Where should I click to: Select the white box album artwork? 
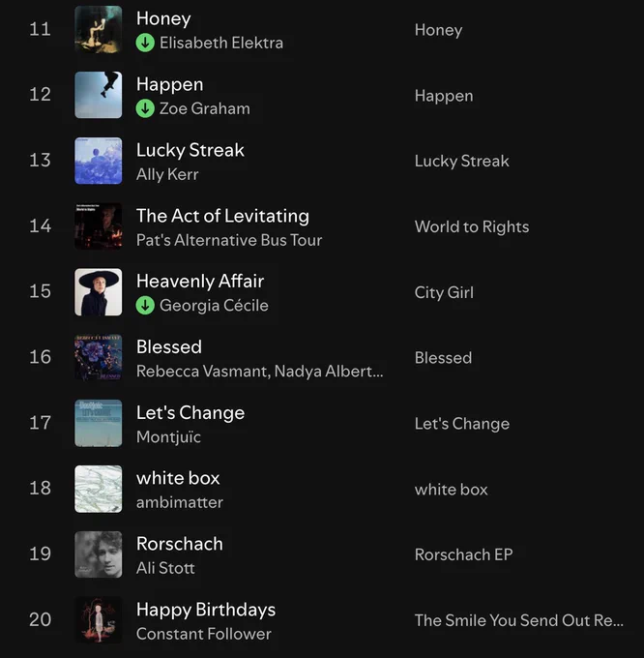click(x=99, y=489)
